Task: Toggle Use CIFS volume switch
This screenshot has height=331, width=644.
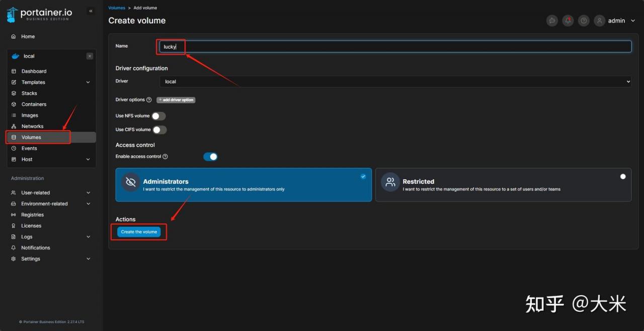Action: point(159,130)
